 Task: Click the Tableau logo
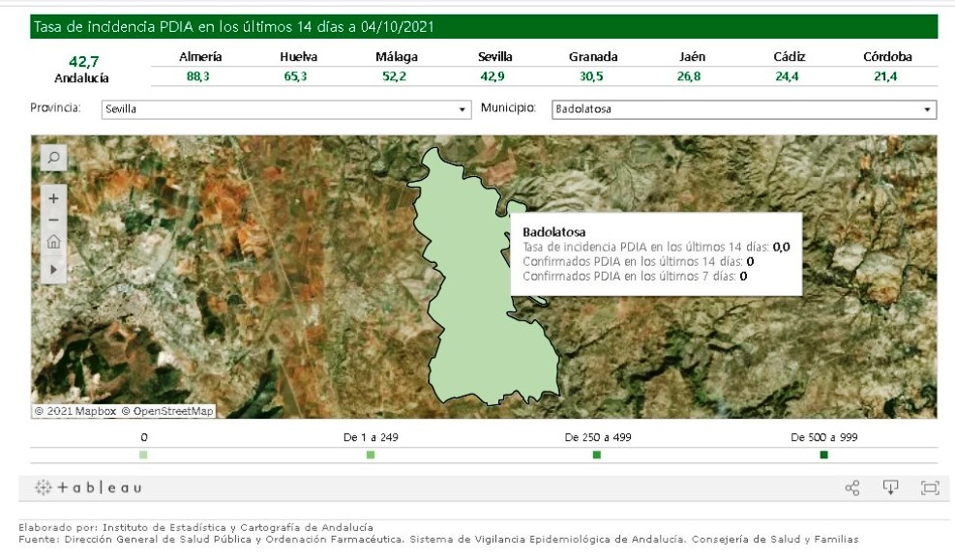pos(88,488)
